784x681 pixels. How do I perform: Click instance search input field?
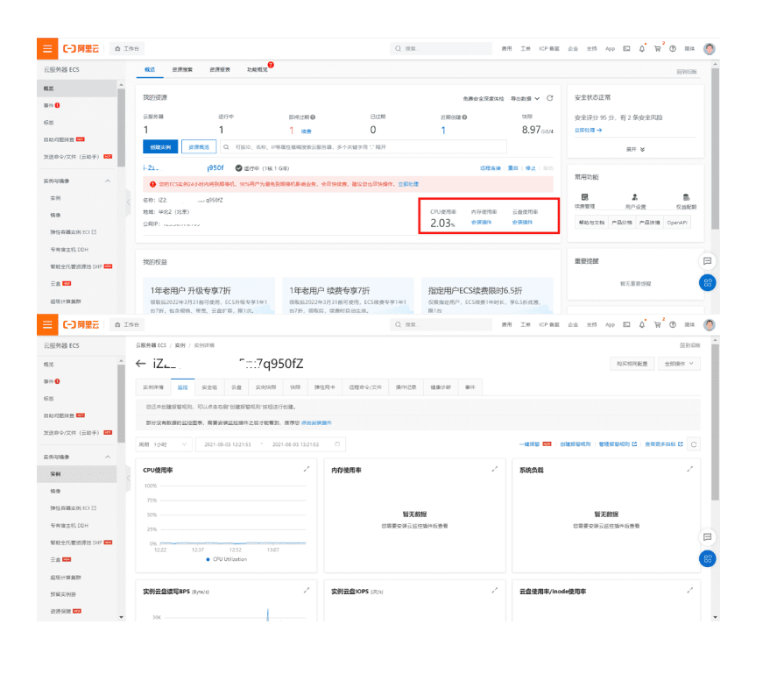pos(364,147)
